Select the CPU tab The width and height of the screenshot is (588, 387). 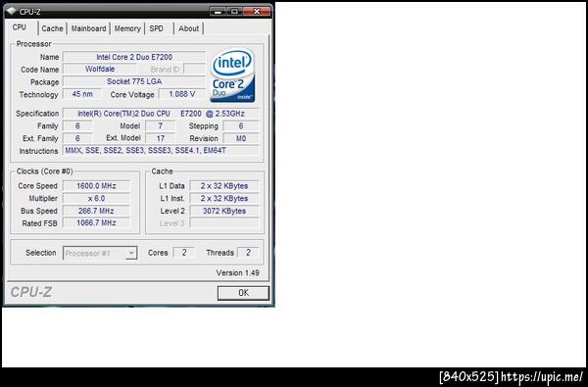[x=20, y=27]
